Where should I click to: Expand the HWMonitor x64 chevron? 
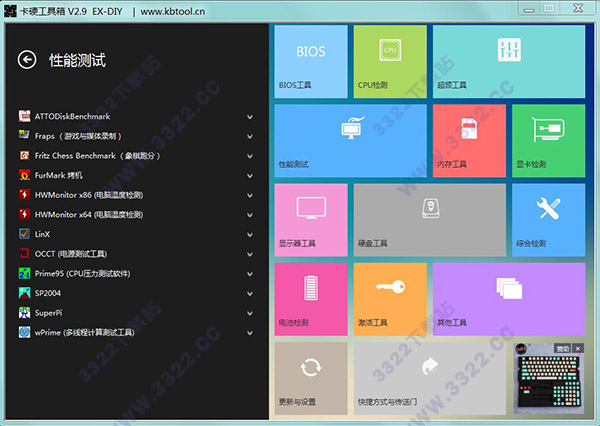pyautogui.click(x=250, y=215)
